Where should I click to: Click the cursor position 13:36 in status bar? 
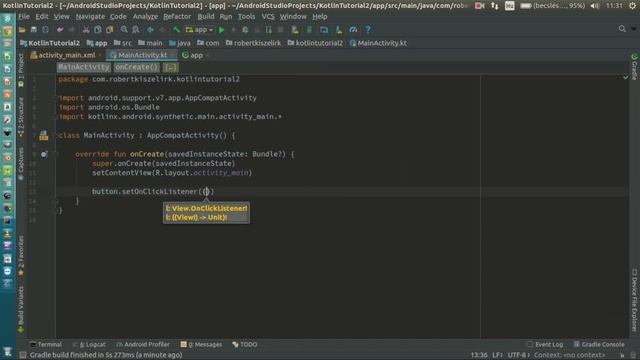click(x=479, y=355)
